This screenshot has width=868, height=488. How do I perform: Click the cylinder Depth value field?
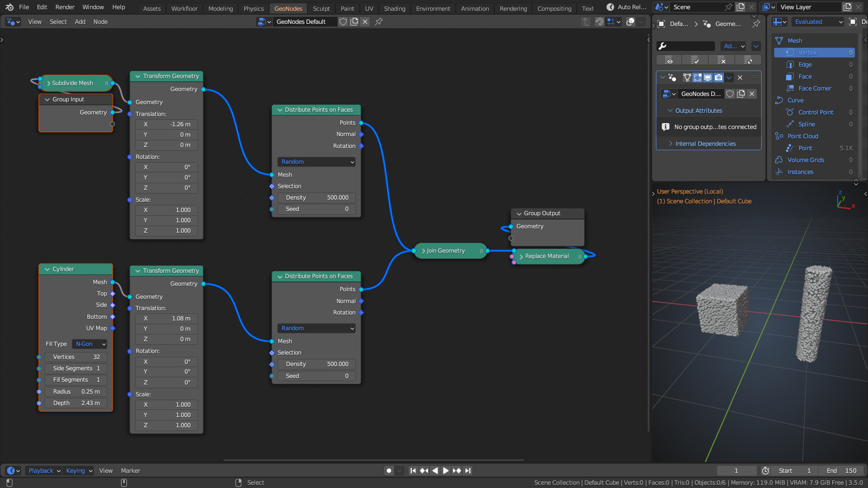coord(76,403)
